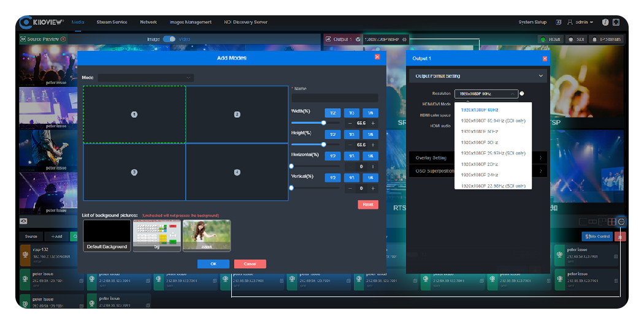This screenshot has width=644, height=324.
Task: Click the green search button beside +Add
Action: tap(74, 236)
